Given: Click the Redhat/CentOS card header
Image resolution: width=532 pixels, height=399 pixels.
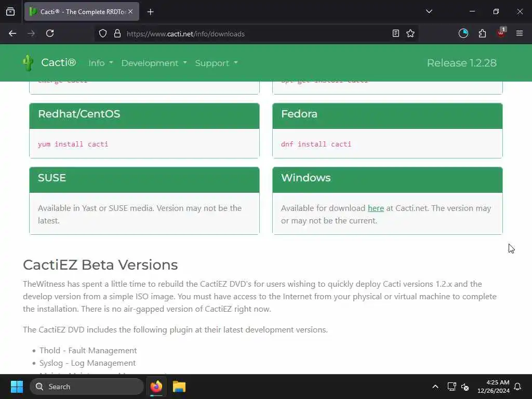Looking at the screenshot, I should (144, 116).
